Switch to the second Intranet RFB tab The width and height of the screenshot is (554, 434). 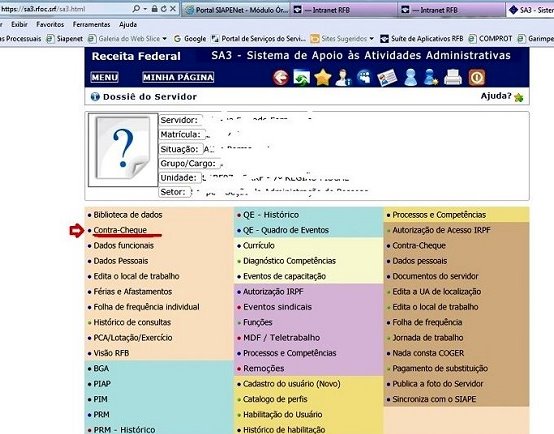(451, 10)
